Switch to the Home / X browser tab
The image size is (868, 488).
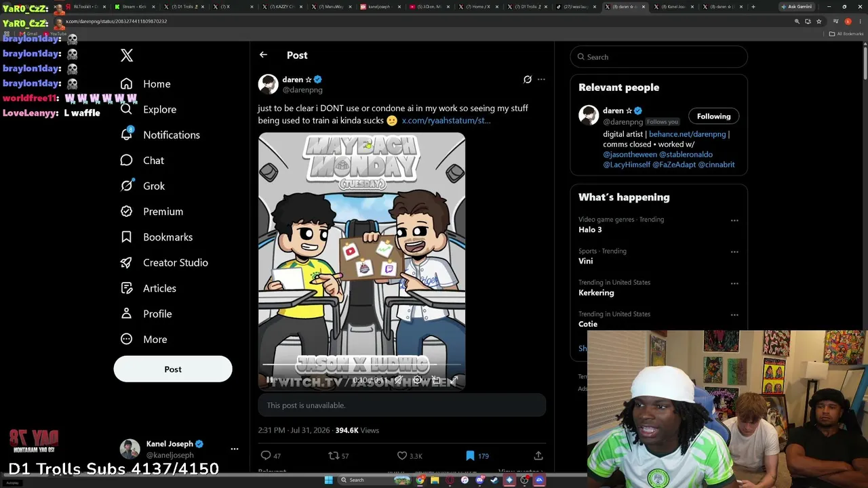click(x=477, y=7)
